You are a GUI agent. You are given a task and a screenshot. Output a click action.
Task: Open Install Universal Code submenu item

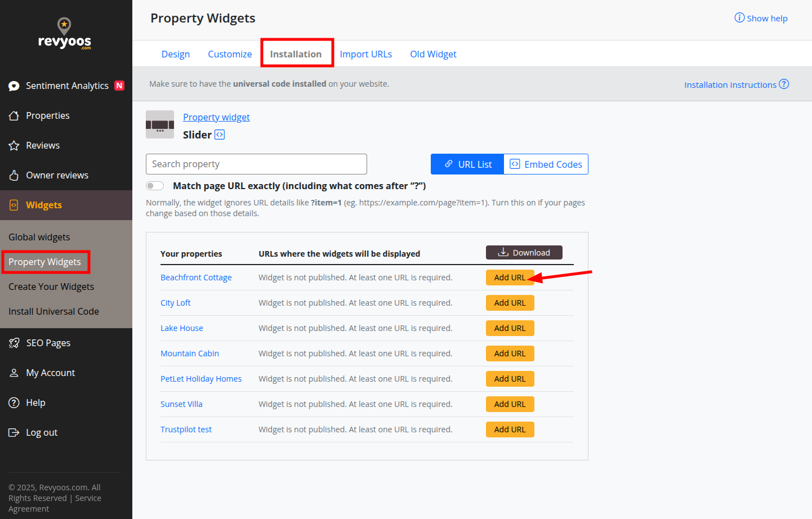pos(53,311)
